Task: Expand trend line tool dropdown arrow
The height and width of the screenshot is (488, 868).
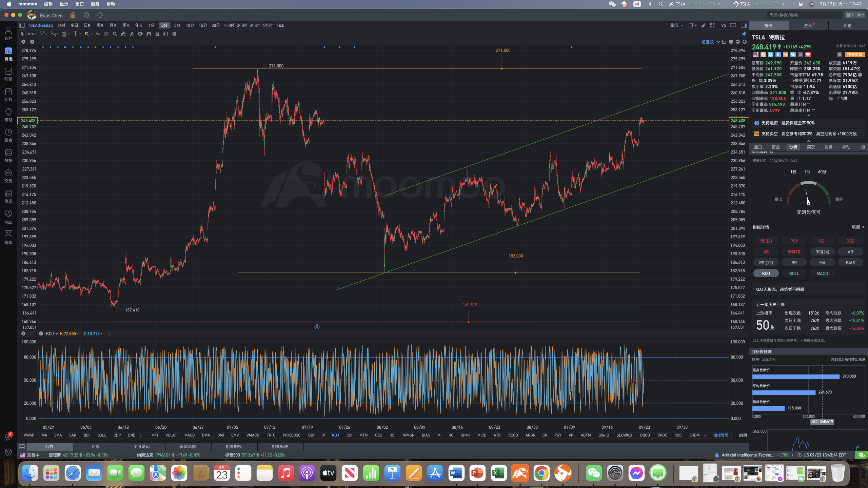Action: point(35,34)
